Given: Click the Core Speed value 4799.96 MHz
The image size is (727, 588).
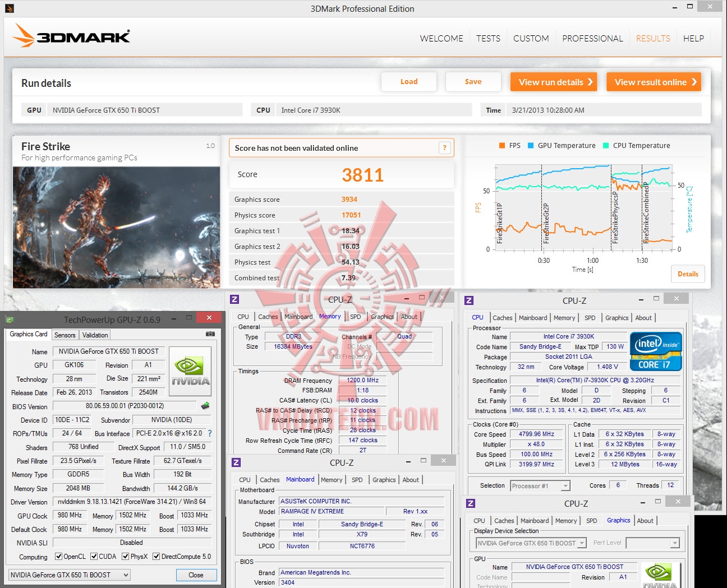Looking at the screenshot, I should [537, 434].
